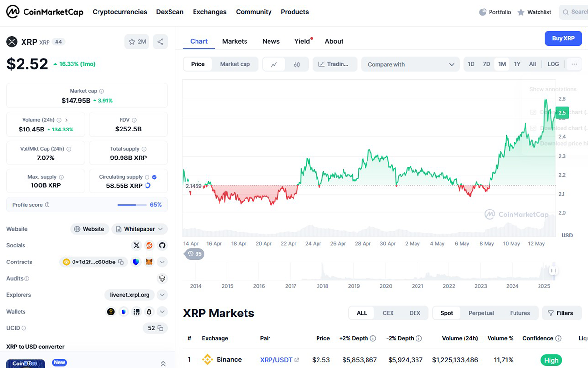
Task: Open Watchlist star in header
Action: (534, 12)
